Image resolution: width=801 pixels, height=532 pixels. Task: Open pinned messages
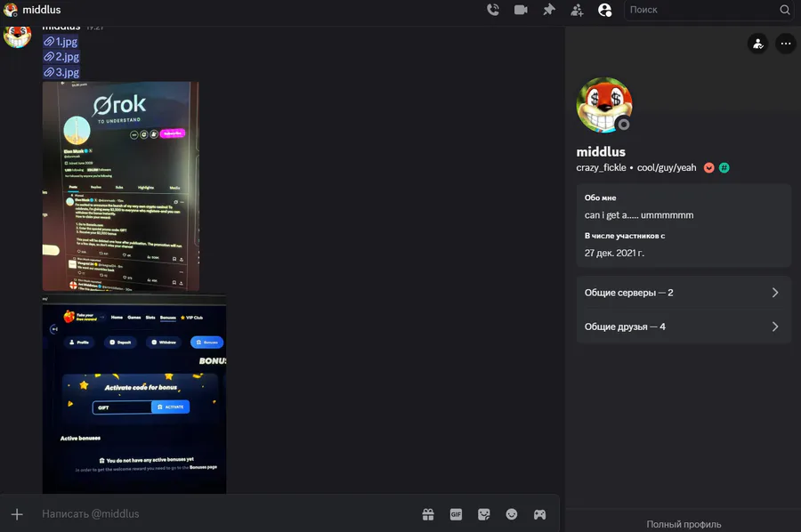tap(549, 10)
